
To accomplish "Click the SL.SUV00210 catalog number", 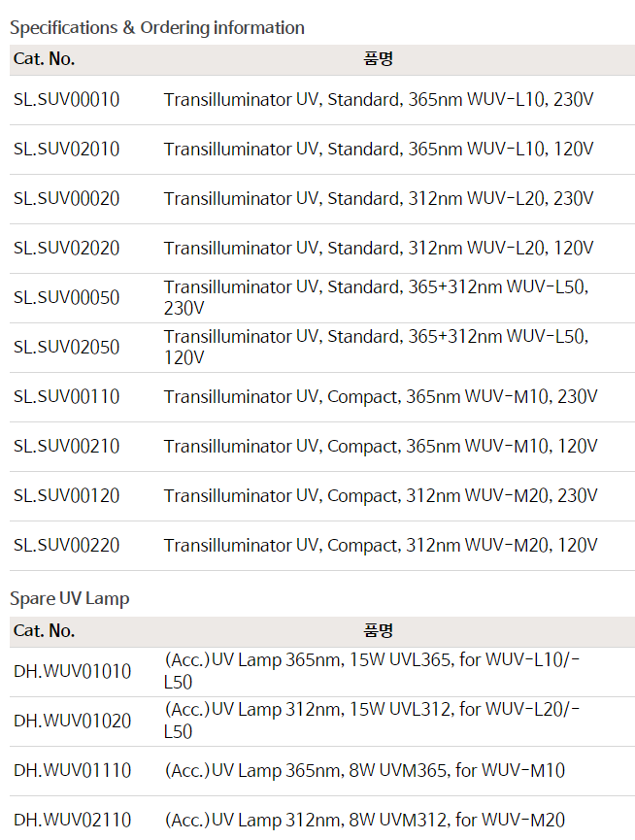I will coord(66,447).
